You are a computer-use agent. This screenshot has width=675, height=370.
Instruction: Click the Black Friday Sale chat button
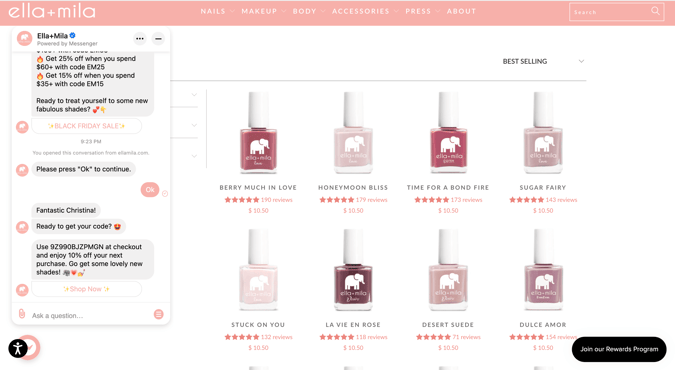coord(87,126)
